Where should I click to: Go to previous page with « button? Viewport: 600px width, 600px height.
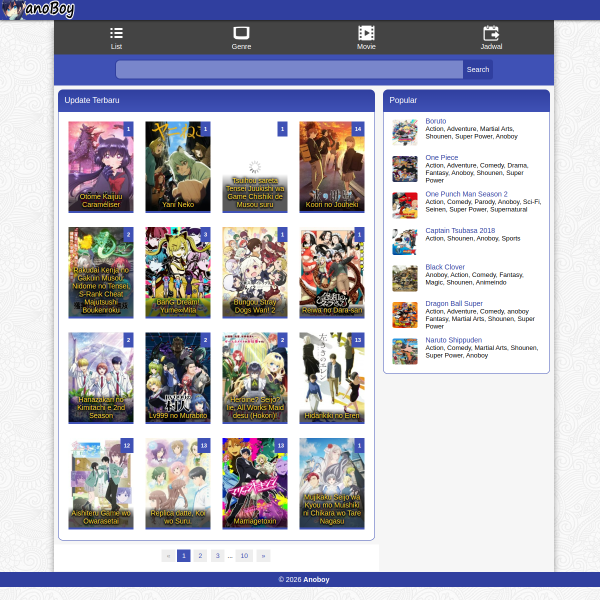pos(168,556)
